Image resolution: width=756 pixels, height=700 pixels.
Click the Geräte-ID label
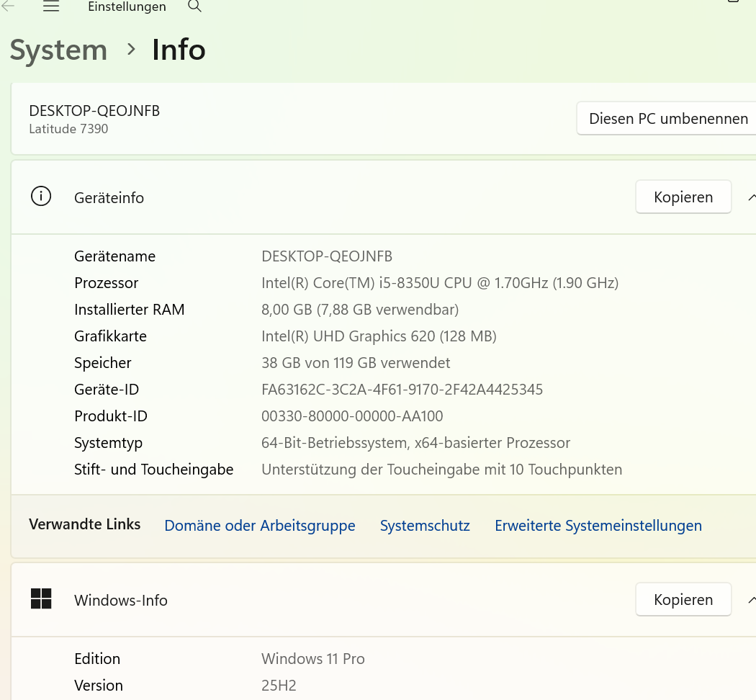tap(107, 389)
